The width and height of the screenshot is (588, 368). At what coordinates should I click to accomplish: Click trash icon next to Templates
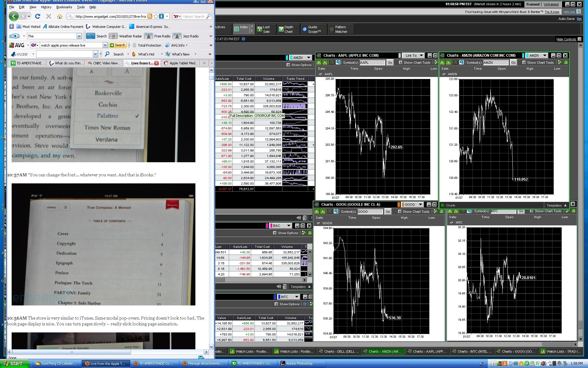(x=285, y=286)
